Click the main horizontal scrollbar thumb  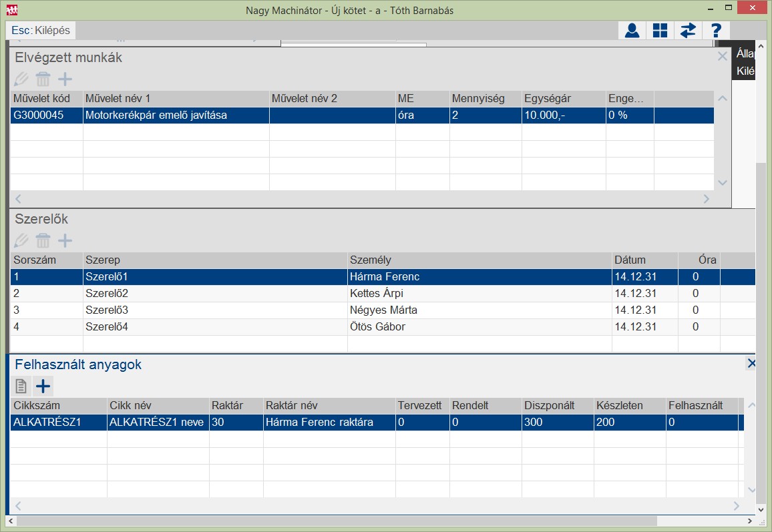337,521
